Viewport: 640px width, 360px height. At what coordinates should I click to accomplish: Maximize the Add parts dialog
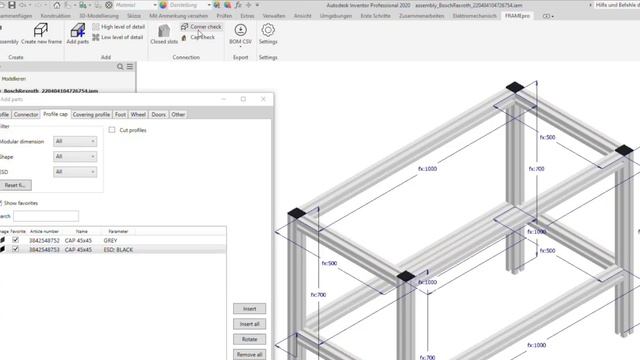coord(243,99)
